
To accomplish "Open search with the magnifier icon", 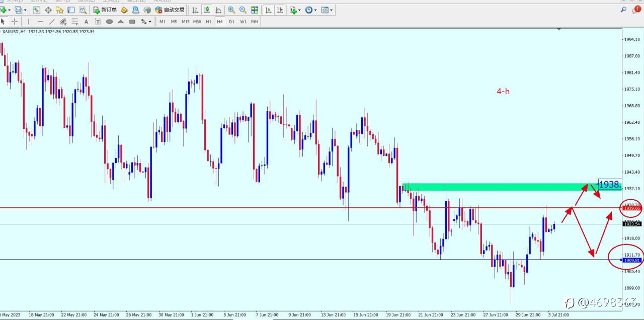I will (x=624, y=10).
